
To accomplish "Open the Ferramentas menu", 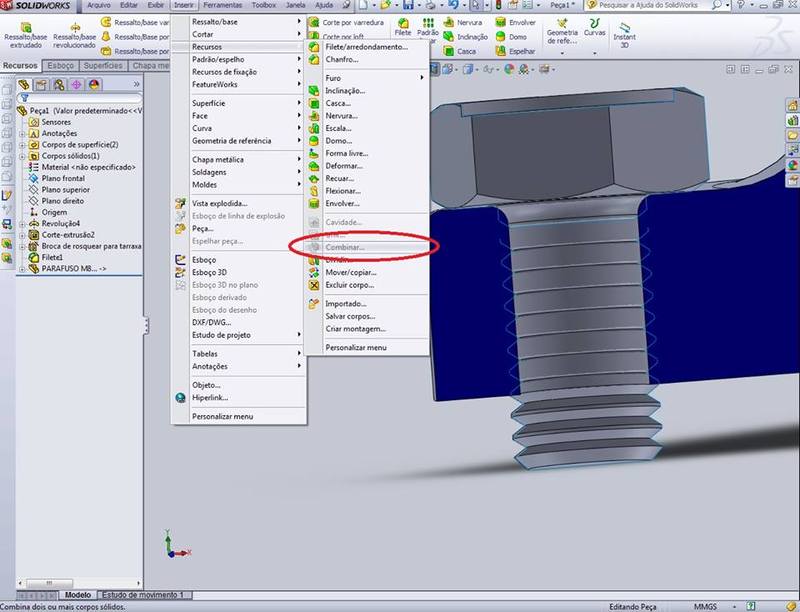I will (x=222, y=5).
